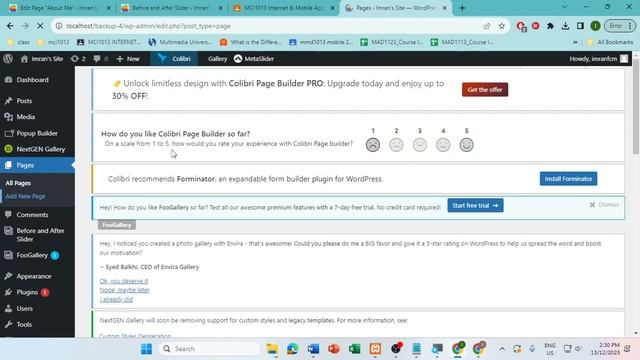Switch to Edit Page About Me tab

(59, 8)
